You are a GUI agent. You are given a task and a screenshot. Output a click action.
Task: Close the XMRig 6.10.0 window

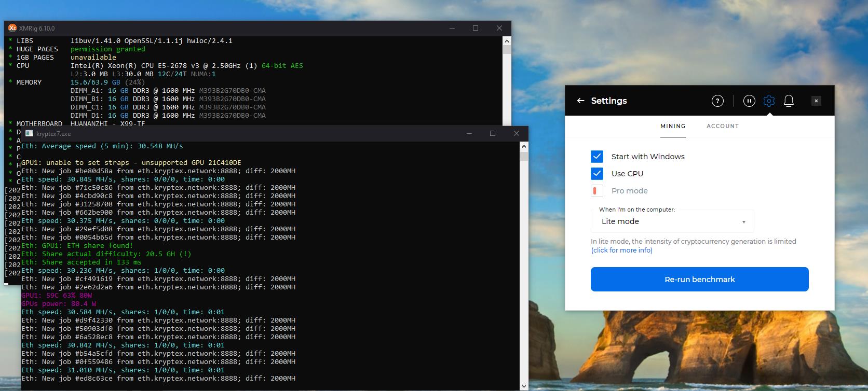pos(499,28)
